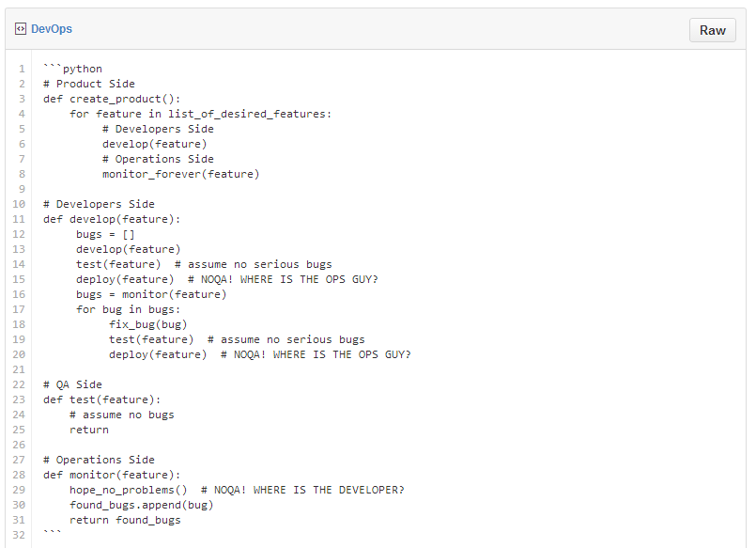Place cursor on 'bugs = []' line
The height and width of the screenshot is (548, 756).
pos(105,234)
